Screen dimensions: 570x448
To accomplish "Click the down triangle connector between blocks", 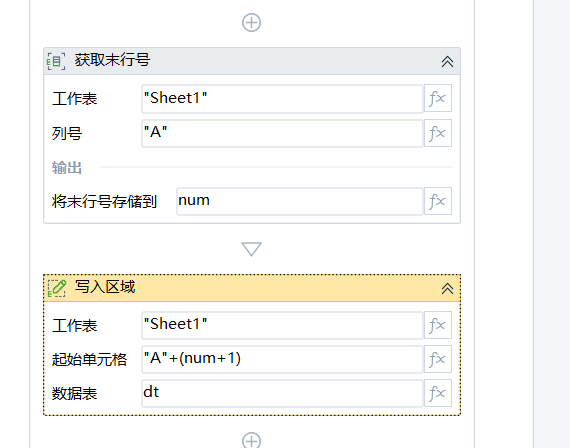I will pyautogui.click(x=252, y=249).
